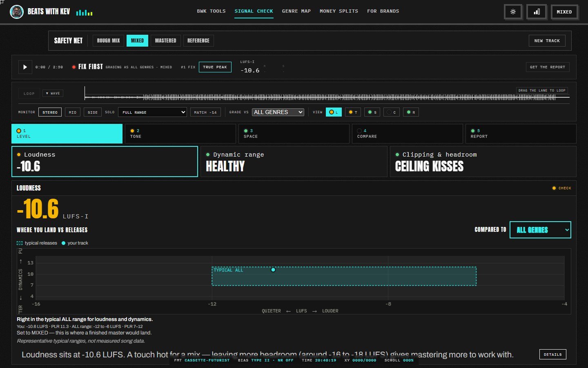Open the Dynamic range Healthy card
The image size is (588, 368).
pos(294,162)
